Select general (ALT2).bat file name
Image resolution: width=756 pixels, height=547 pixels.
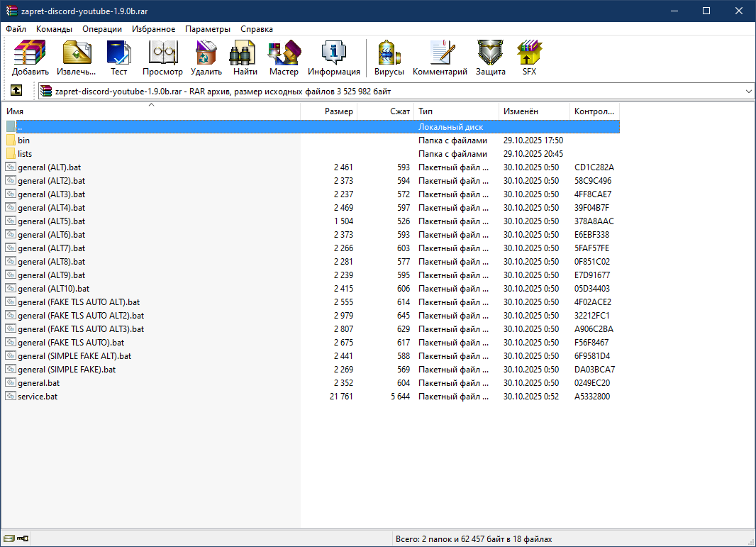pyautogui.click(x=52, y=181)
